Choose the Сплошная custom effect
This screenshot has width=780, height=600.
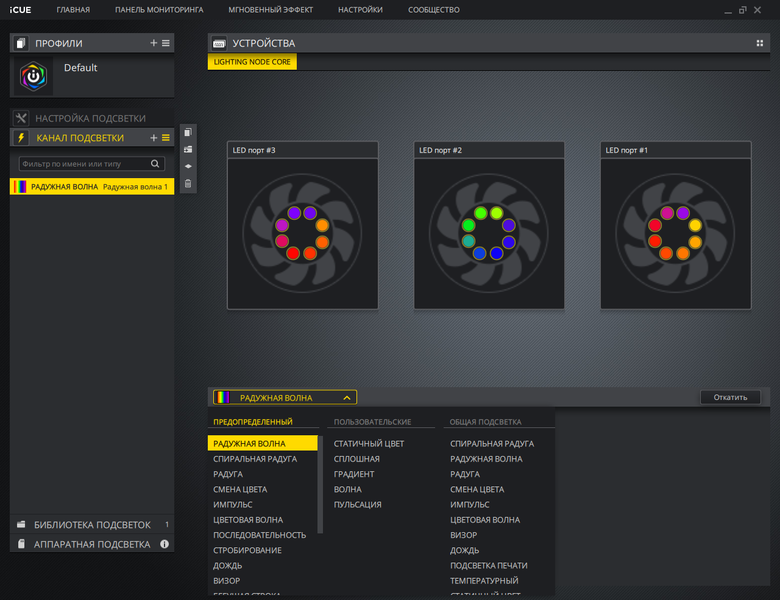(357, 459)
